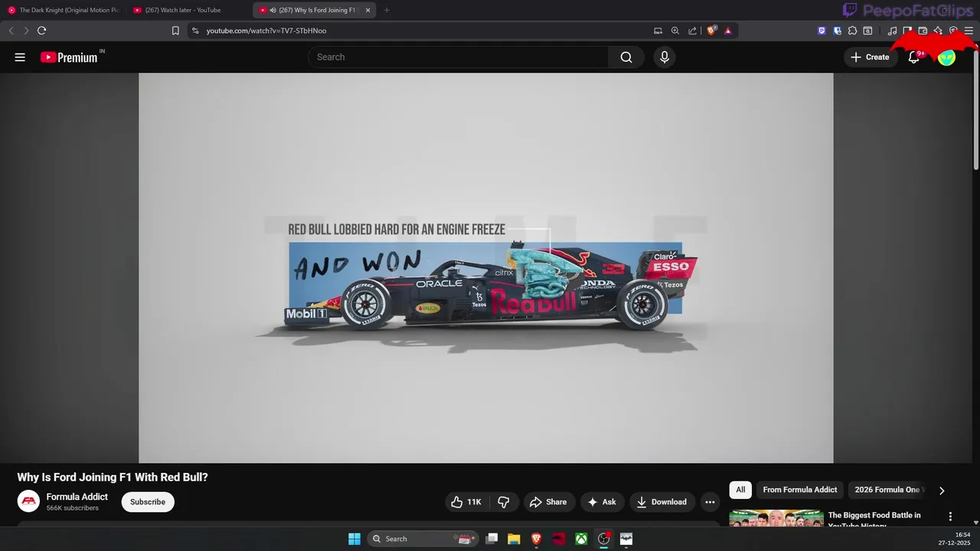Open YouTube guide hamburger menu

coord(20,57)
